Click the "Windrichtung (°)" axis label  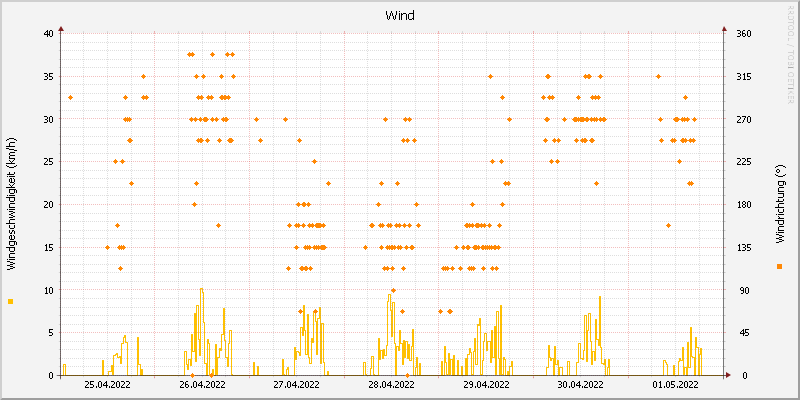[x=780, y=204]
